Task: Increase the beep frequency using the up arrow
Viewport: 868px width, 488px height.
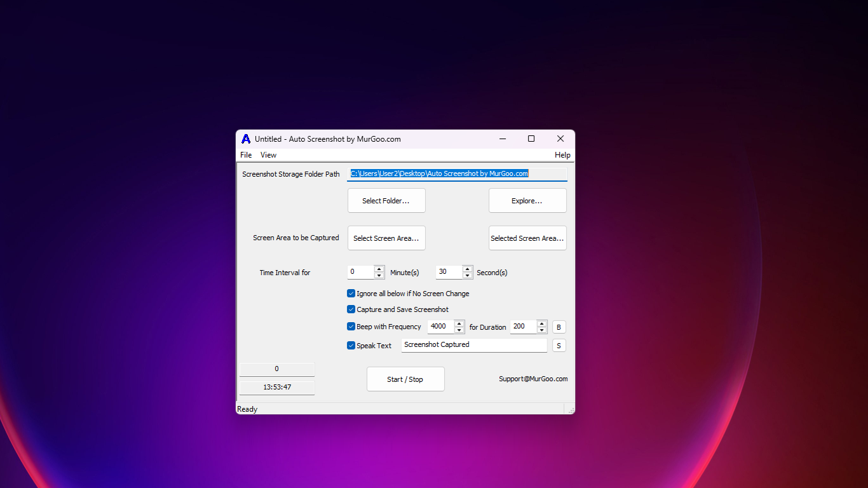Action: point(459,323)
